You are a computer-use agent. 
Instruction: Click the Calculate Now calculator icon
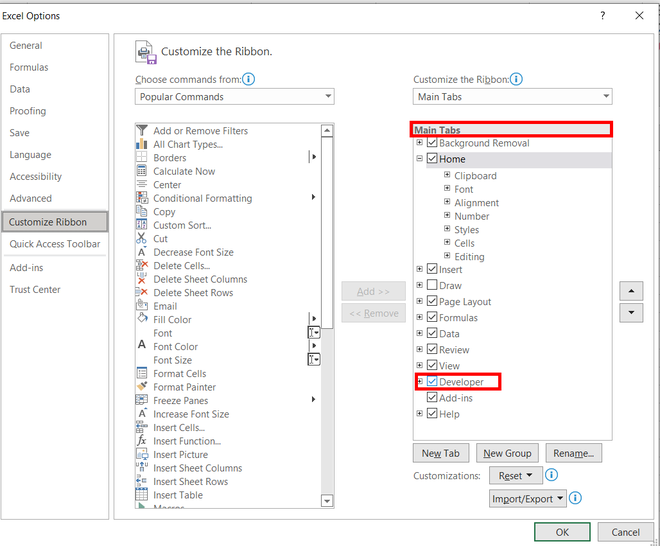coord(142,171)
